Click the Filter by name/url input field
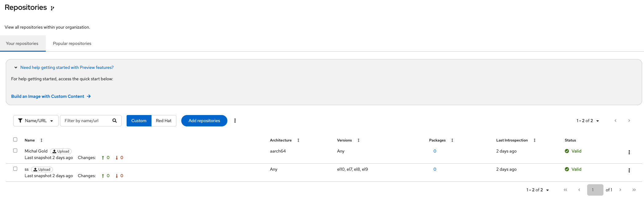 click(x=85, y=121)
